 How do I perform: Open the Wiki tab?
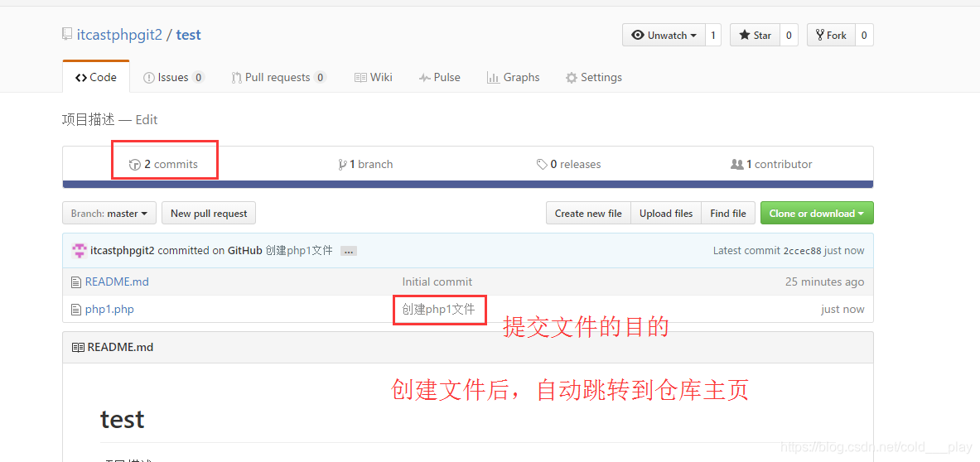pyautogui.click(x=373, y=78)
